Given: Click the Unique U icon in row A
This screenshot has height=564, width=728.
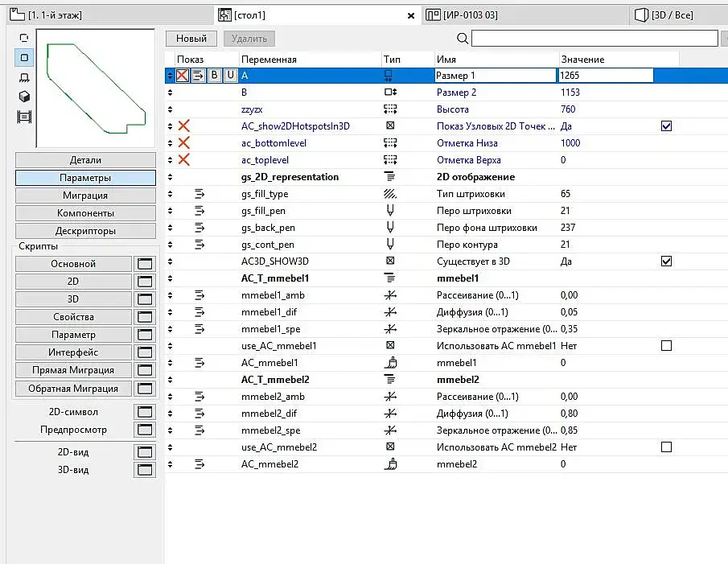Looking at the screenshot, I should [x=230, y=75].
